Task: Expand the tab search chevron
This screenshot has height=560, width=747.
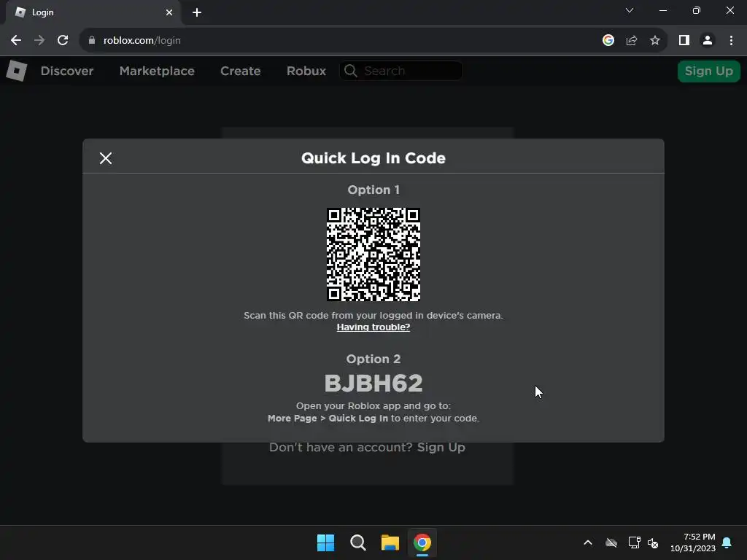Action: [630, 10]
